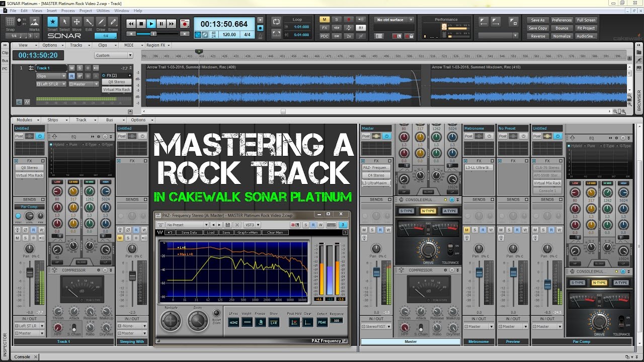Pick the Move tool
Image resolution: width=644 pixels, height=362 pixels.
[x=76, y=22]
